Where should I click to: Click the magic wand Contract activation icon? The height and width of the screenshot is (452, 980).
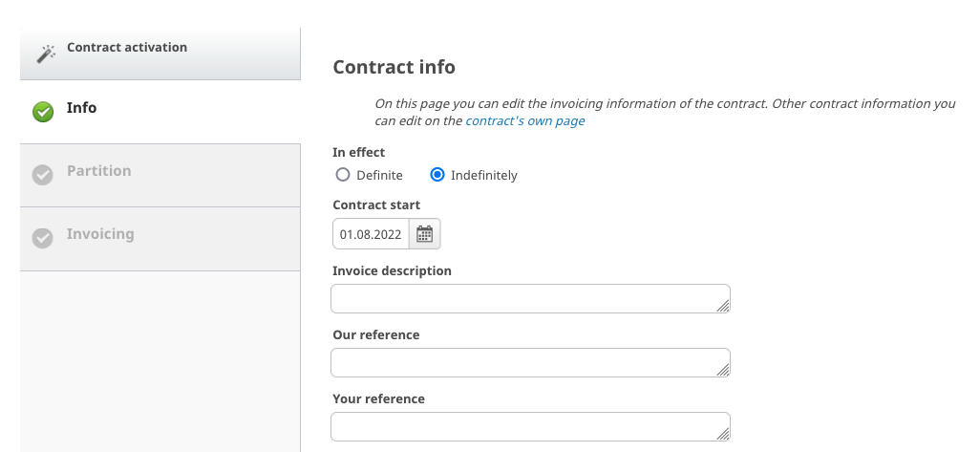pyautogui.click(x=46, y=54)
